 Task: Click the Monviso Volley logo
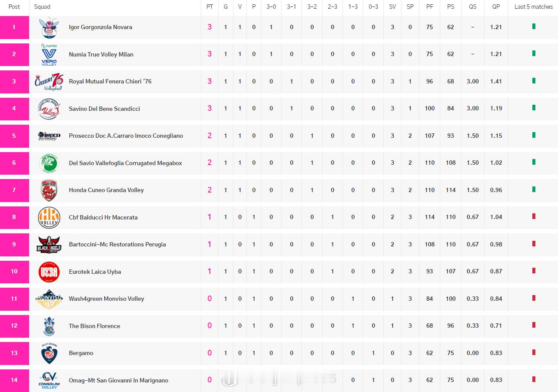click(49, 299)
